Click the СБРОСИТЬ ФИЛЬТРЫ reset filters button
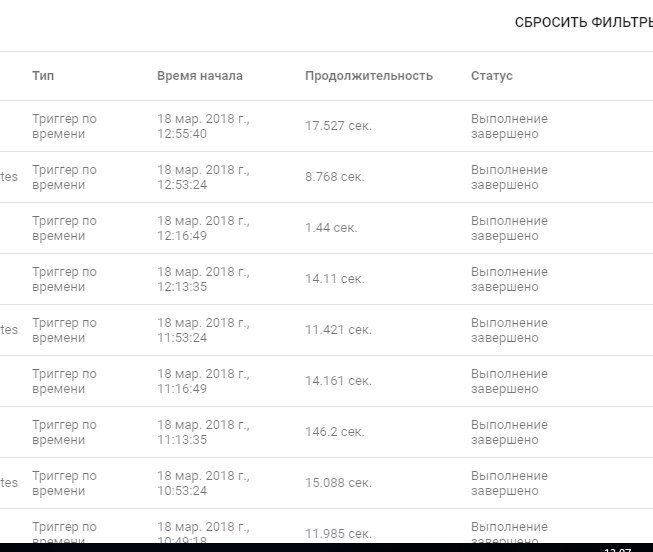Viewport: 653px width, 552px height. [584, 22]
